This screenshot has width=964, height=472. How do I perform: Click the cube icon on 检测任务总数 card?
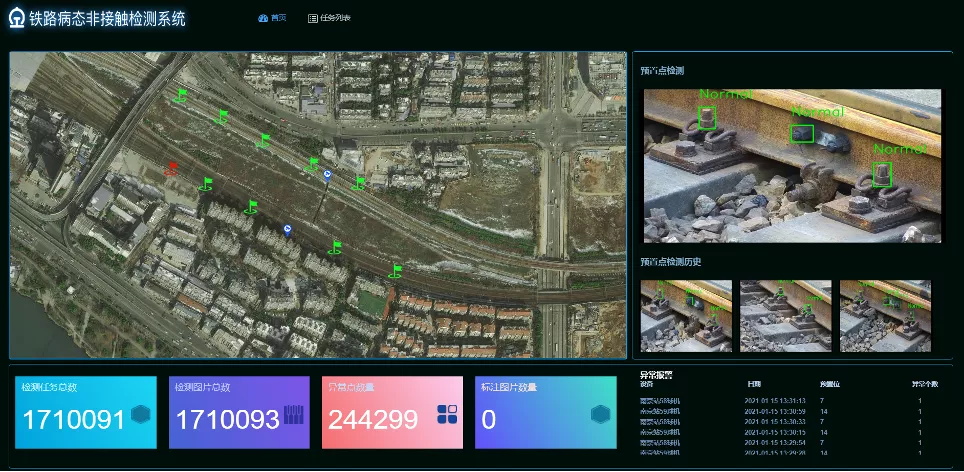140,415
